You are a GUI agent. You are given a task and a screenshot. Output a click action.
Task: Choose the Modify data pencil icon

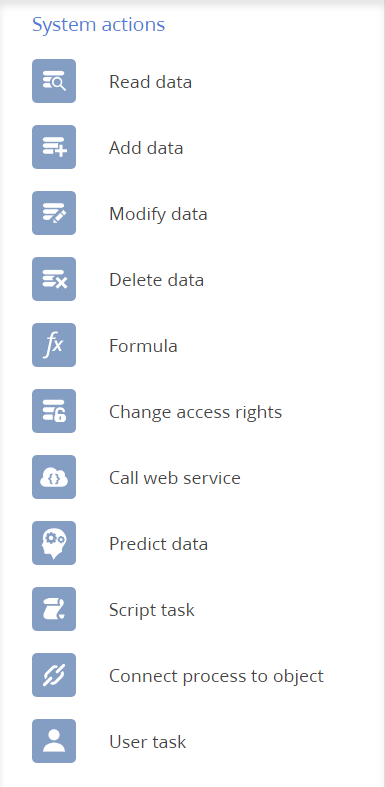click(x=54, y=213)
